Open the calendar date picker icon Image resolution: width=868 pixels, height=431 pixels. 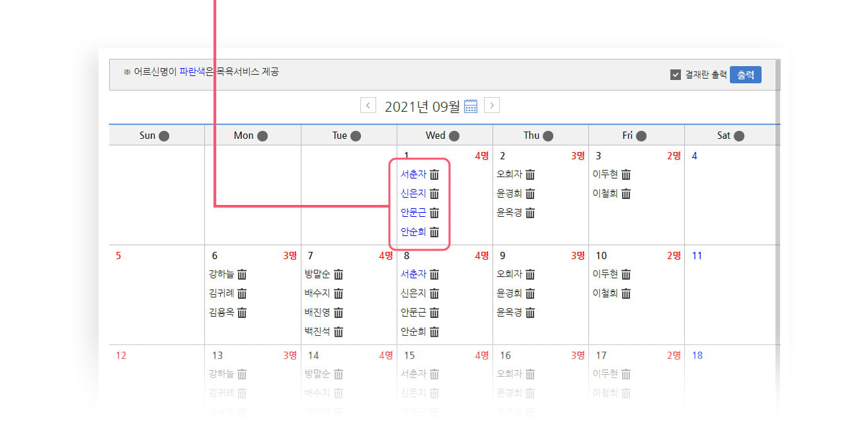471,106
